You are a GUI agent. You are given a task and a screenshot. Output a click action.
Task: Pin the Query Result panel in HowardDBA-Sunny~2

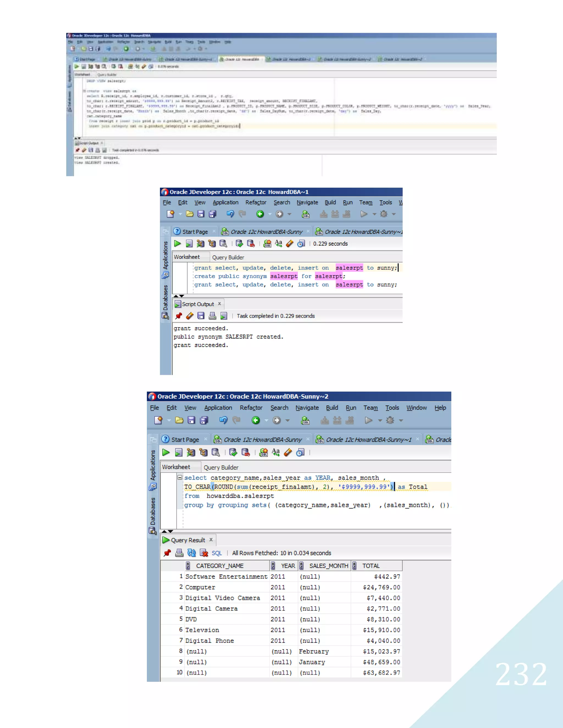pyautogui.click(x=167, y=553)
